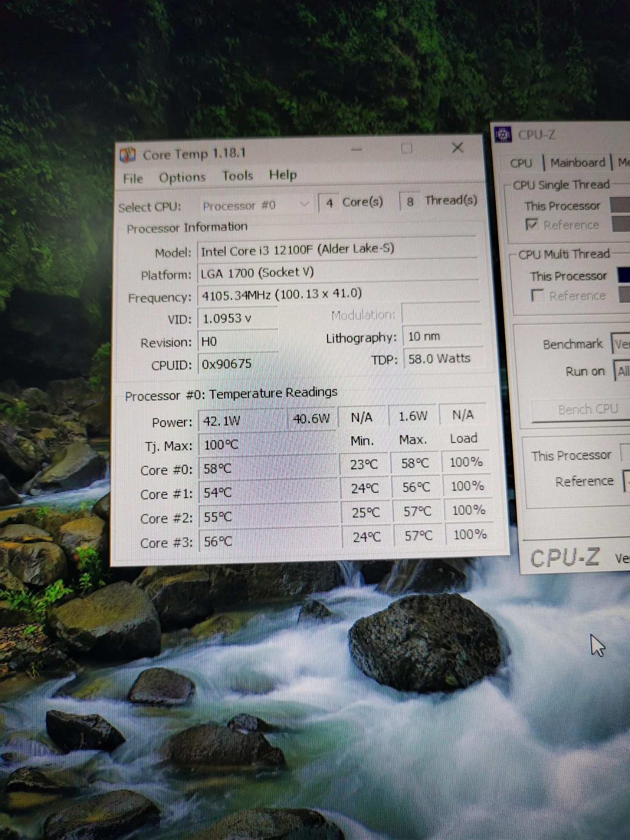Click the "Min." column header
The width and height of the screenshot is (630, 840).
pos(362,441)
